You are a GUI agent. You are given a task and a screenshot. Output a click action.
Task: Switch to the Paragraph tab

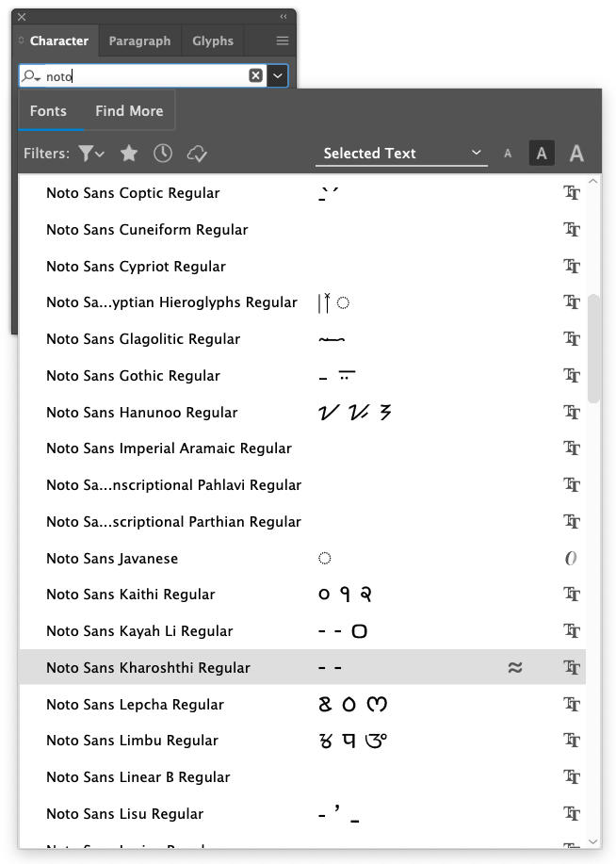[140, 41]
